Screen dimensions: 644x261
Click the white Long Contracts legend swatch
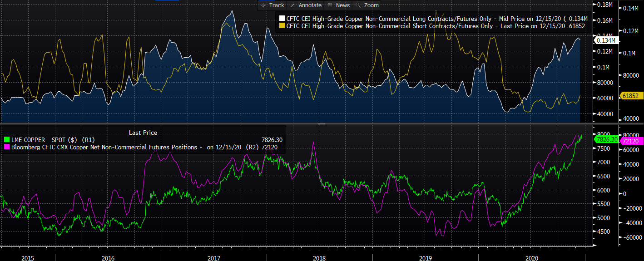(282, 19)
